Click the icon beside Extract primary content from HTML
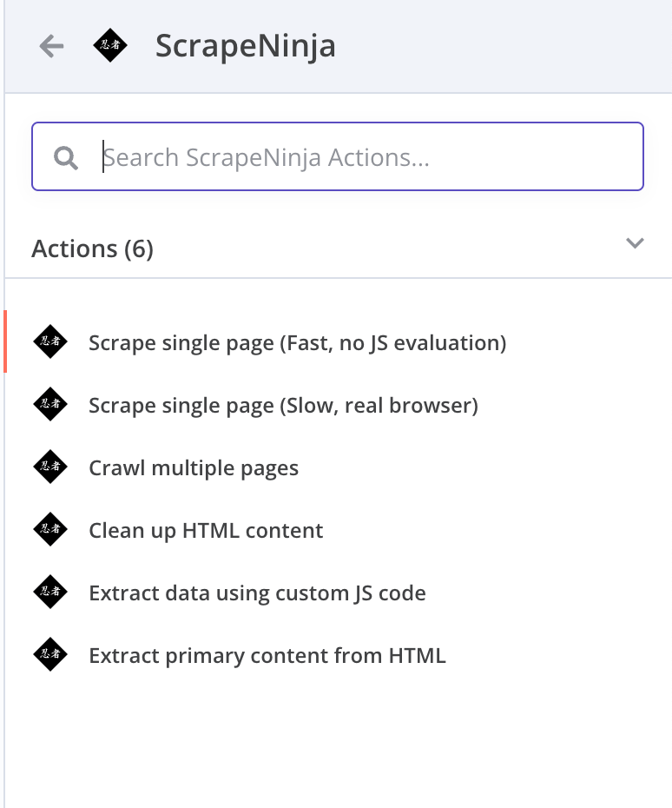Screen dimensions: 672x808 coord(50,655)
